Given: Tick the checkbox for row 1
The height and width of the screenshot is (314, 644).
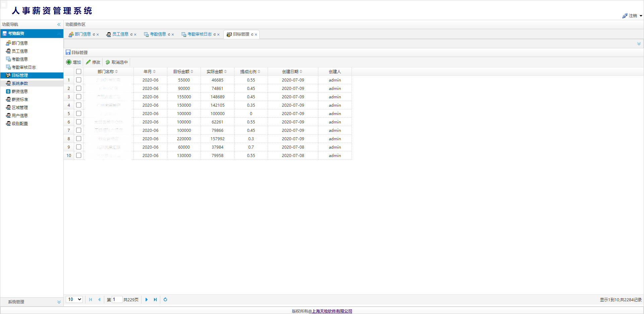Looking at the screenshot, I should [78, 80].
